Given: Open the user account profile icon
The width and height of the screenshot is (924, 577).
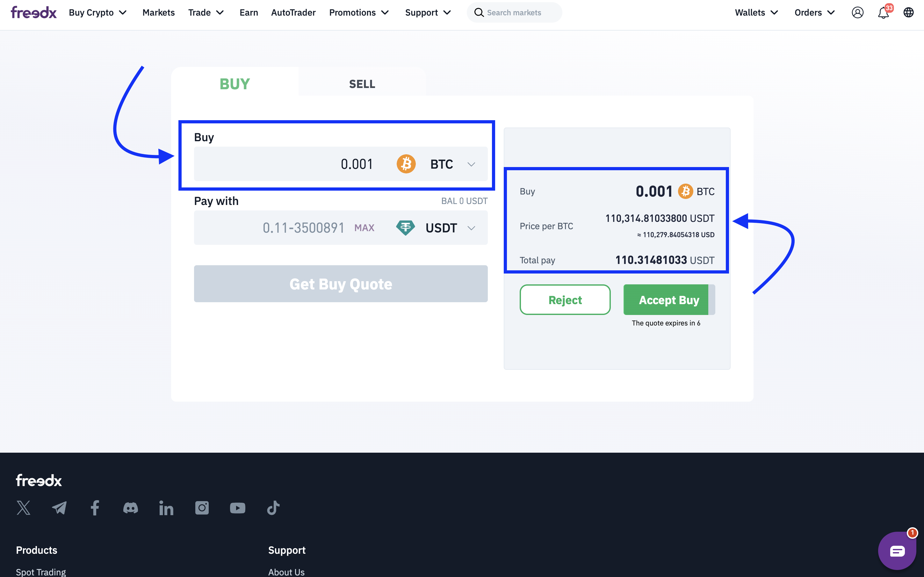Looking at the screenshot, I should coord(857,13).
